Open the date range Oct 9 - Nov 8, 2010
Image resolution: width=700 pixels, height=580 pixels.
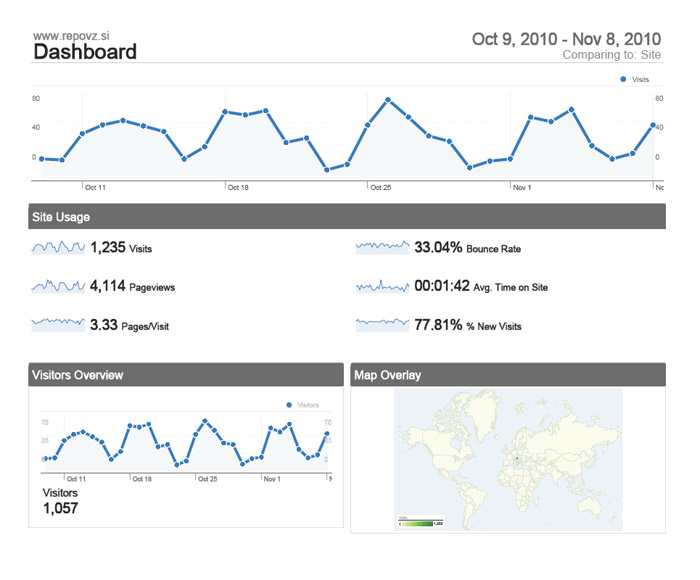(x=566, y=38)
